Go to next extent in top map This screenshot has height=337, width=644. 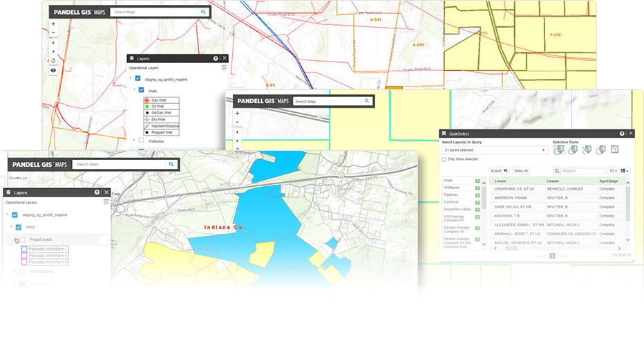click(x=53, y=51)
